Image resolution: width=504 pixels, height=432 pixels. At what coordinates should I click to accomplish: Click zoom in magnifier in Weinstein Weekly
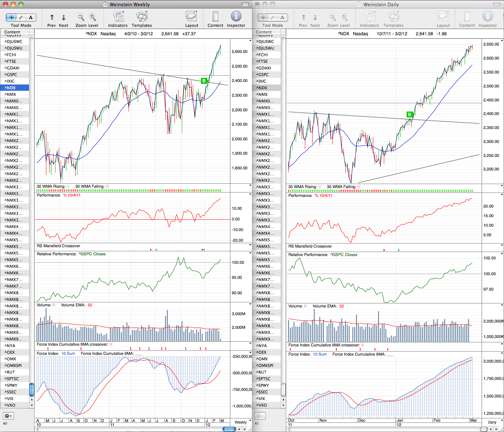(93, 17)
